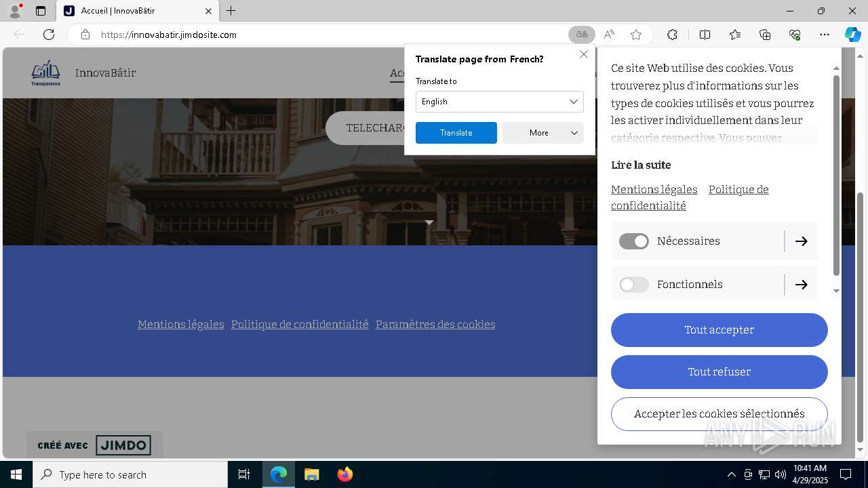Open the notification center icon
The width and height of the screenshot is (868, 488).
pyautogui.click(x=846, y=474)
